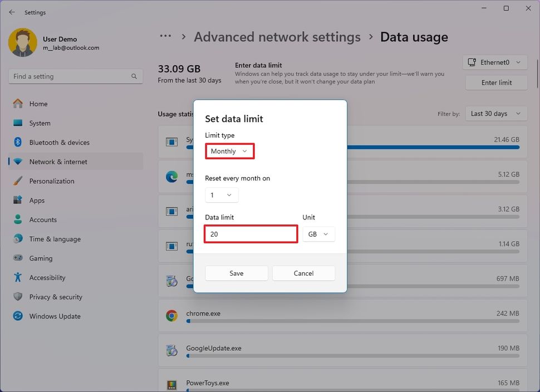The width and height of the screenshot is (540, 392).
Task: Open Windows Update via its icon
Action: pyautogui.click(x=18, y=316)
